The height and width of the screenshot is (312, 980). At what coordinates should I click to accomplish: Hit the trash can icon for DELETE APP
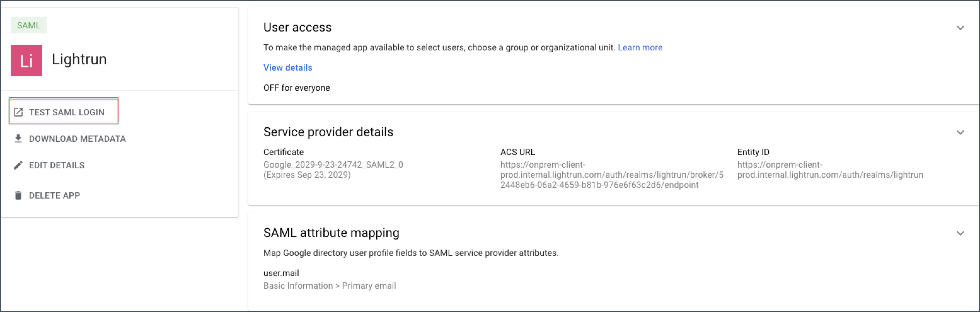(18, 195)
